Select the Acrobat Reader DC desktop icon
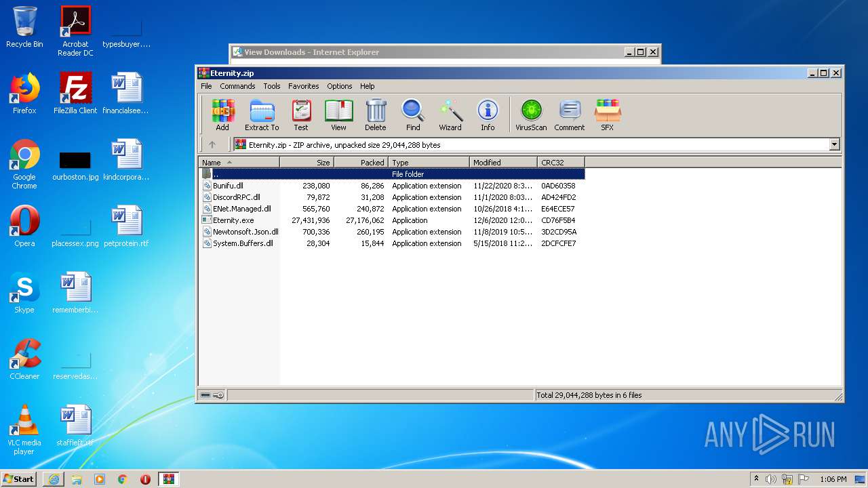 75,31
